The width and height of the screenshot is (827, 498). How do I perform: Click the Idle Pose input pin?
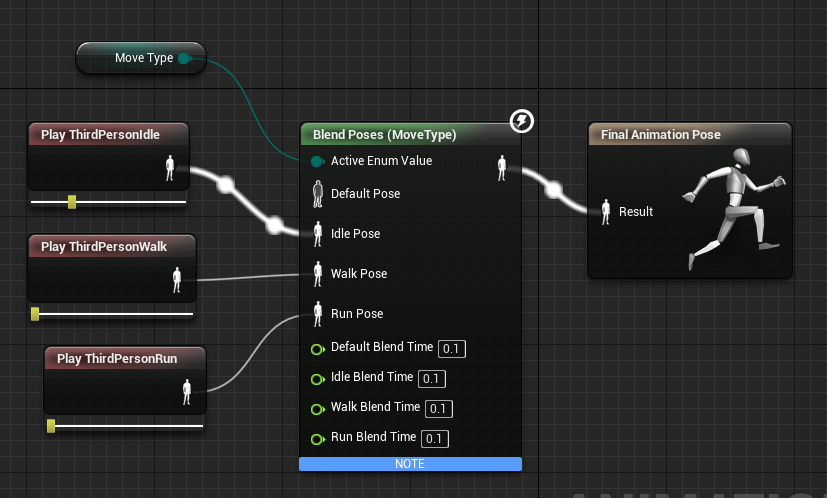[x=318, y=233]
